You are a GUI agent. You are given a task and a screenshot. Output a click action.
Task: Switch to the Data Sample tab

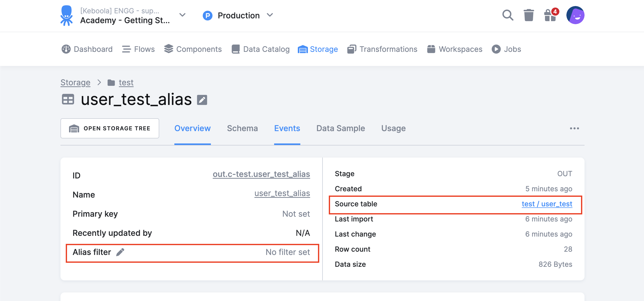(341, 128)
